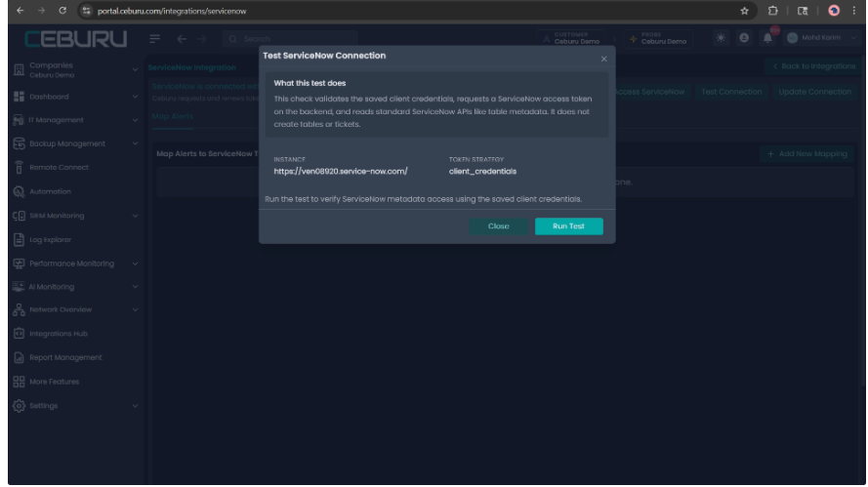Open the Remote Connect sidebar icon
Viewport: 868px width, 487px height.
point(19,167)
